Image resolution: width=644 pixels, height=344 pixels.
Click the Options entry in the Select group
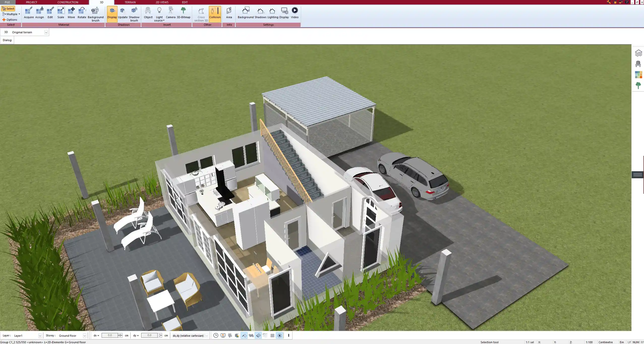point(11,19)
